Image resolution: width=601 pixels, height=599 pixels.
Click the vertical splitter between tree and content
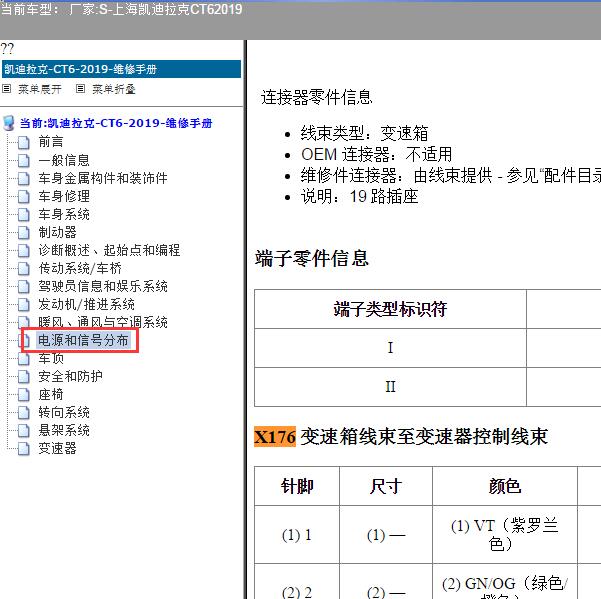pyautogui.click(x=245, y=319)
